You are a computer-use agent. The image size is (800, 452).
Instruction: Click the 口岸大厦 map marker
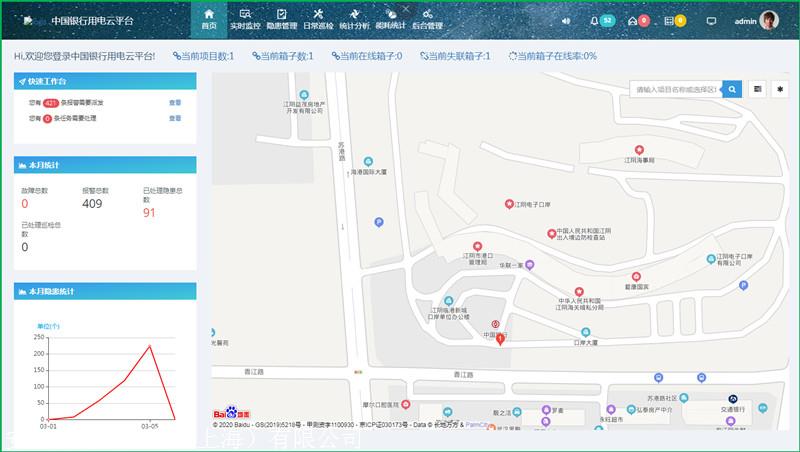[x=586, y=333]
